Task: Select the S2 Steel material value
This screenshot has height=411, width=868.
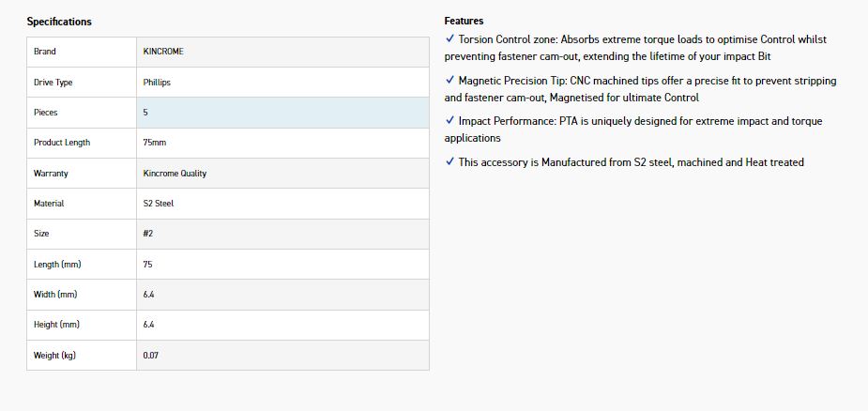Action: (x=158, y=204)
